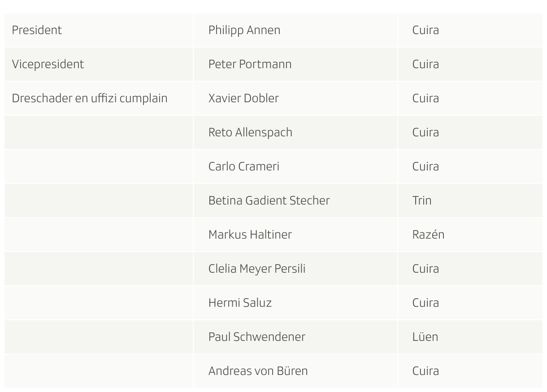Select the Vicepresident label
The height and width of the screenshot is (392, 547).
(48, 64)
